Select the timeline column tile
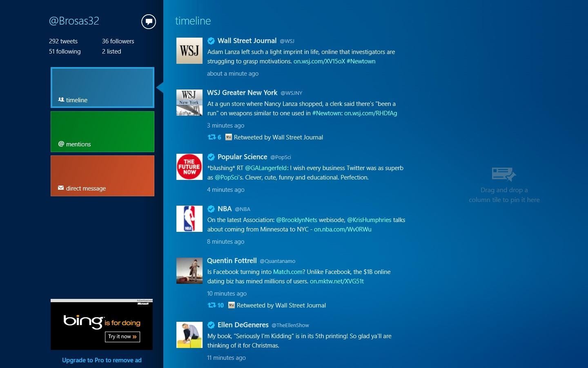Viewport: 588px width, 368px height. point(102,88)
